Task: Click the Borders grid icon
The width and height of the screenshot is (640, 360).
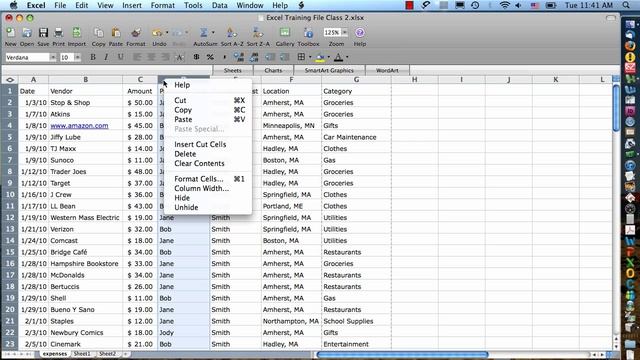Action: point(301,57)
